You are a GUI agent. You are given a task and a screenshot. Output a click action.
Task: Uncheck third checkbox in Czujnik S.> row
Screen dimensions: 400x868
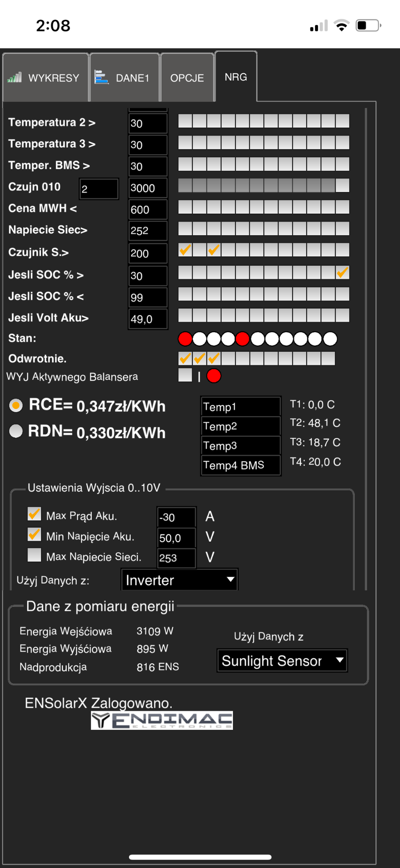coord(214,250)
